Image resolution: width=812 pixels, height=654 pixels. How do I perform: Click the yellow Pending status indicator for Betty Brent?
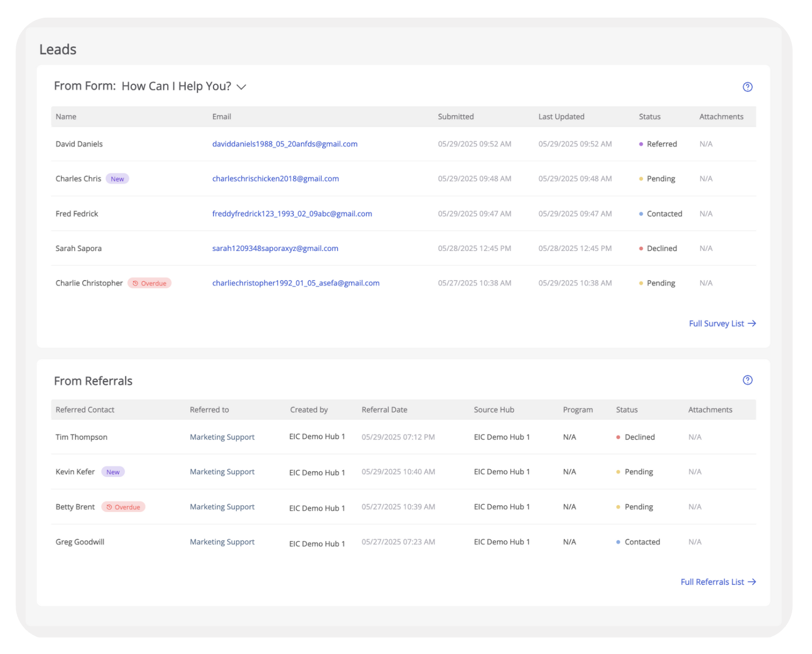click(x=618, y=507)
